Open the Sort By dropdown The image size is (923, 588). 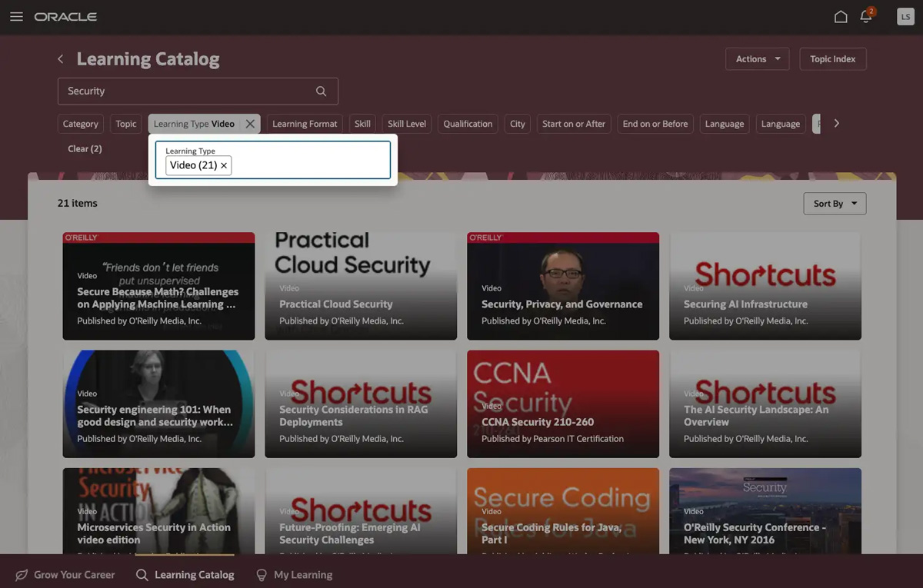click(x=834, y=204)
